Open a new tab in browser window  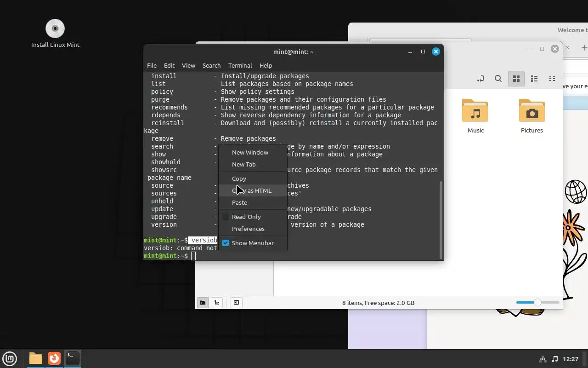click(x=584, y=47)
